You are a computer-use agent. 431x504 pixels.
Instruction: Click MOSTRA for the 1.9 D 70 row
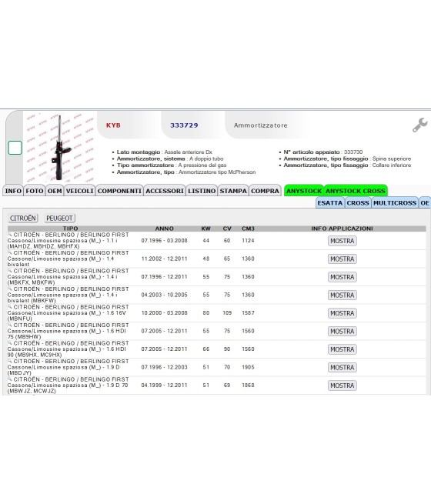(342, 386)
